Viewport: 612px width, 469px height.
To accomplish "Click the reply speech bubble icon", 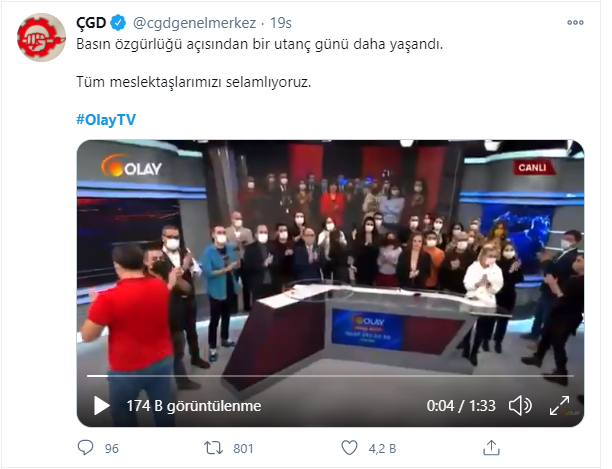I will coord(85,448).
